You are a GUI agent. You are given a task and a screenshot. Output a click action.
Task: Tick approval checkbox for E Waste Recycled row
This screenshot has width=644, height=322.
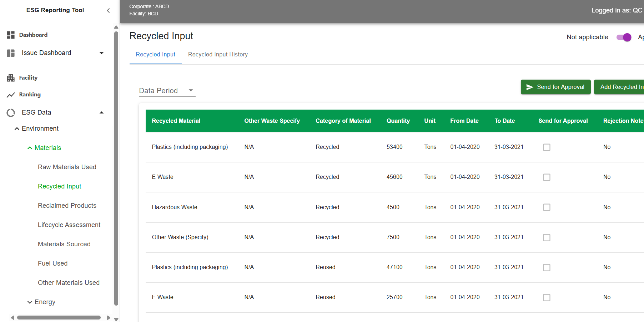coord(546,177)
